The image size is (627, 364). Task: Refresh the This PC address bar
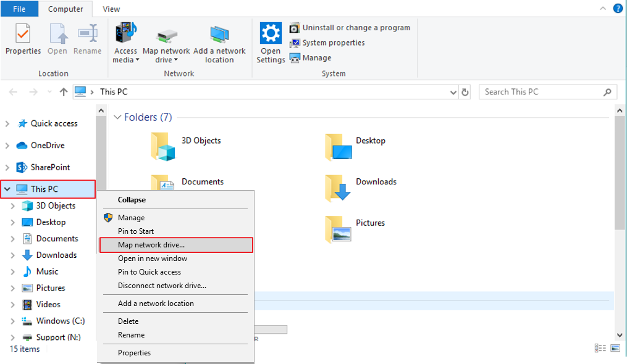coord(466,92)
